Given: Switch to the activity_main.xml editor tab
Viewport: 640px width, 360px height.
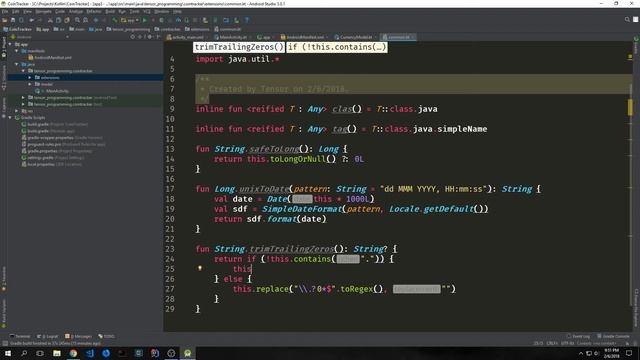Looking at the screenshot, I should (187, 37).
